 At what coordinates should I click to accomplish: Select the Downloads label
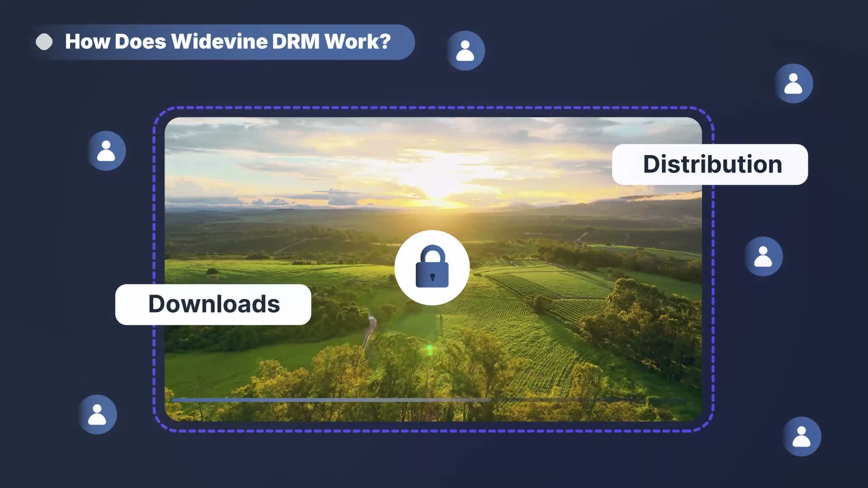213,304
